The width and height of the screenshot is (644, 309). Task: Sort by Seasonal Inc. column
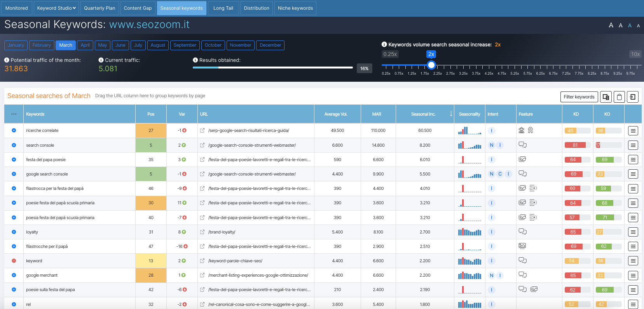[425, 114]
